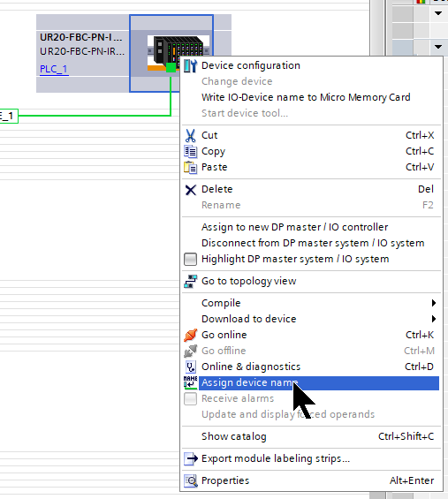Click the Cut scissors icon
The width and height of the screenshot is (448, 499).
(x=190, y=136)
